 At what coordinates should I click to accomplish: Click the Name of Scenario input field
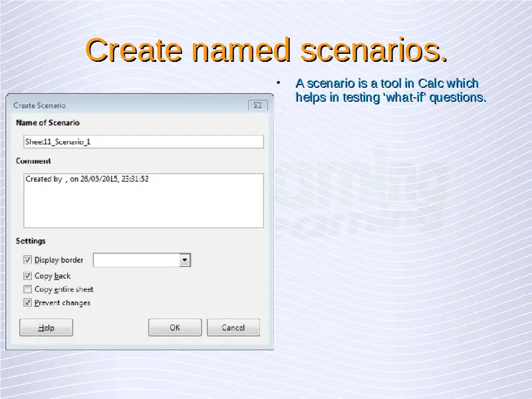tap(143, 142)
